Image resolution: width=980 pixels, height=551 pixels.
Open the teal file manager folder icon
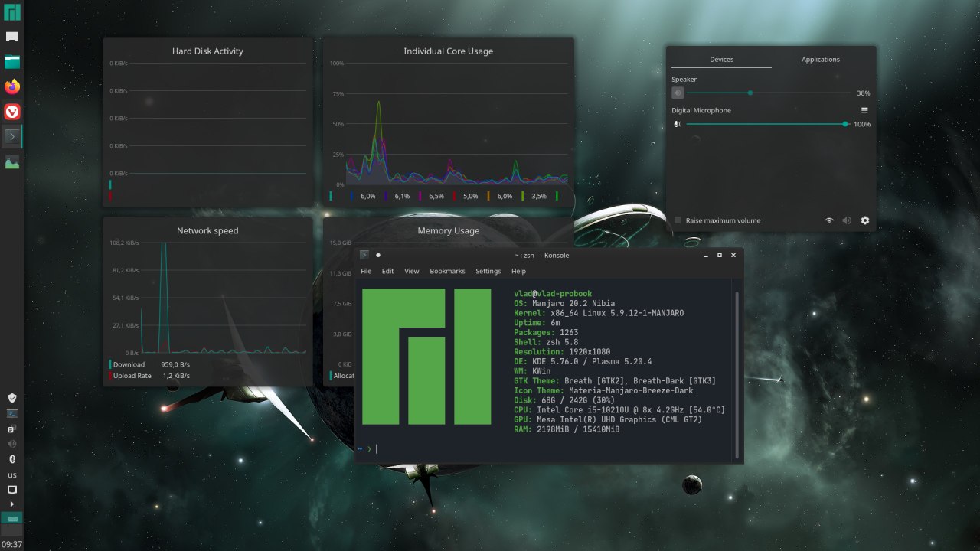12,62
